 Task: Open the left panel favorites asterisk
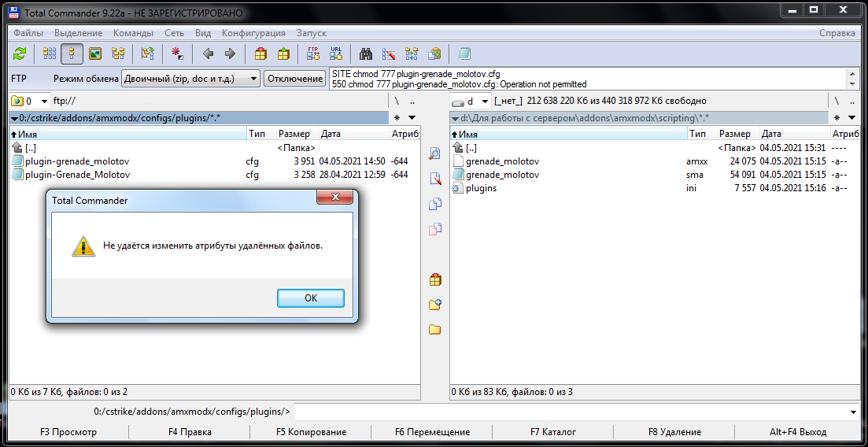click(397, 118)
